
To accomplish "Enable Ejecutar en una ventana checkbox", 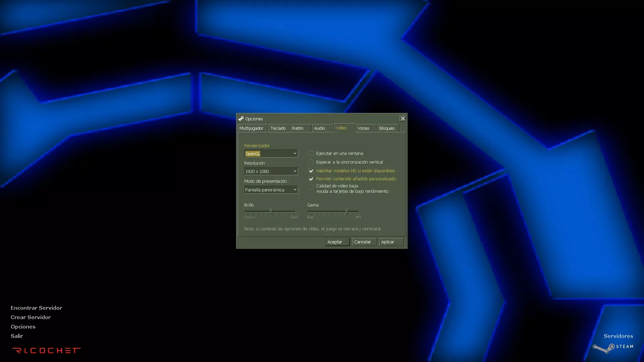I will (311, 154).
